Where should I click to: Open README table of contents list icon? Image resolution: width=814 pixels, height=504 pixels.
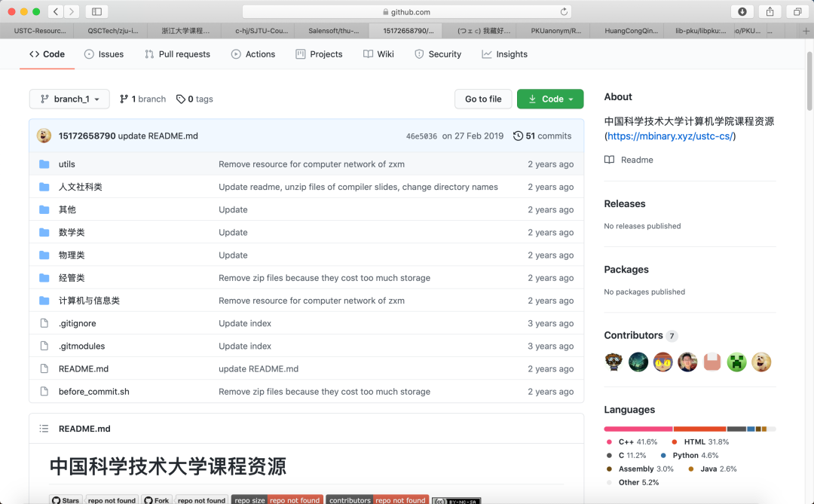point(44,429)
